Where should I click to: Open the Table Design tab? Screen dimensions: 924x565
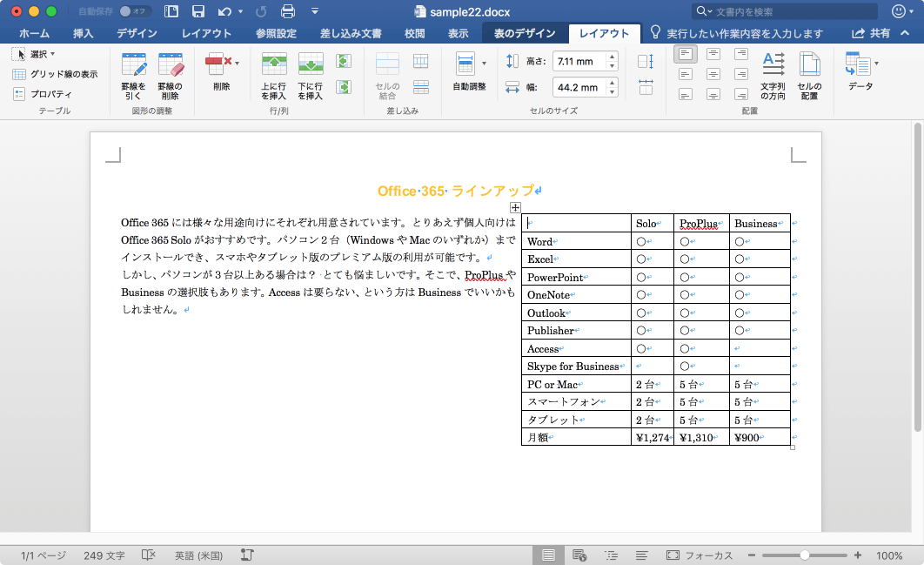525,34
